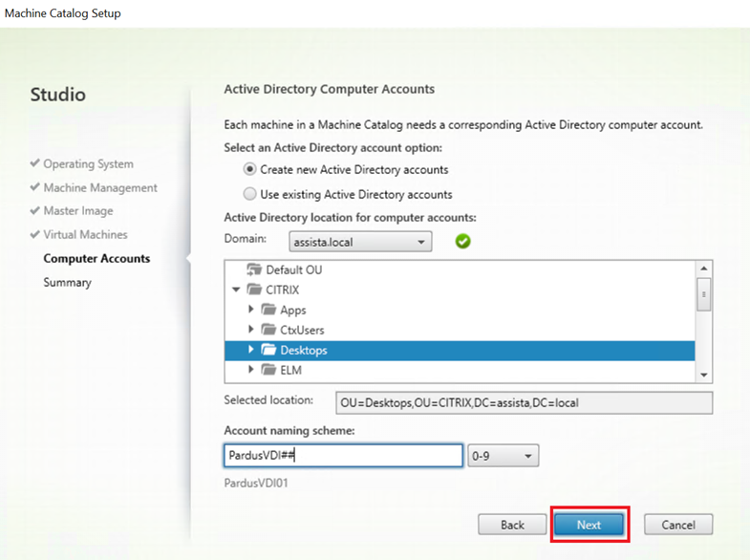Viewport: 750px width, 560px height.
Task: Click the Master Image checkmark icon
Action: pos(34,210)
